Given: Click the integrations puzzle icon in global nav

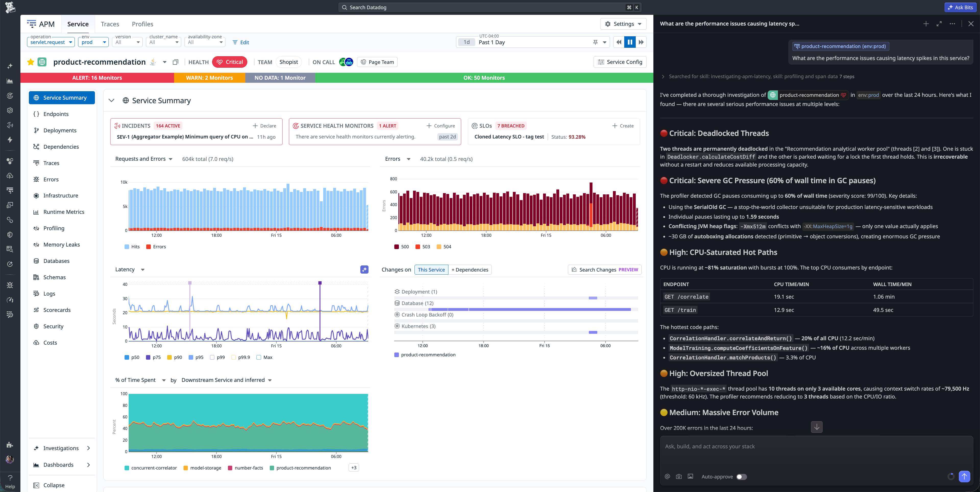Looking at the screenshot, I should click(x=10, y=445).
